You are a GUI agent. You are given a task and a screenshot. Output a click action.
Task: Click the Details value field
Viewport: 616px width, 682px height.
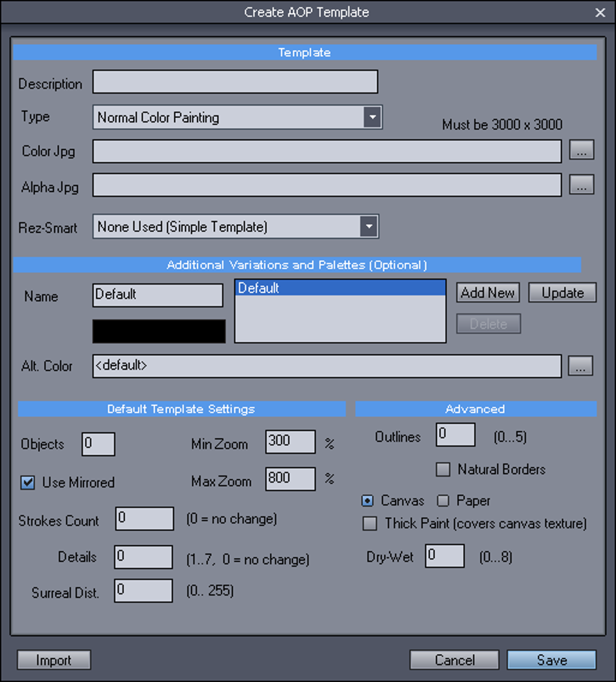[144, 557]
